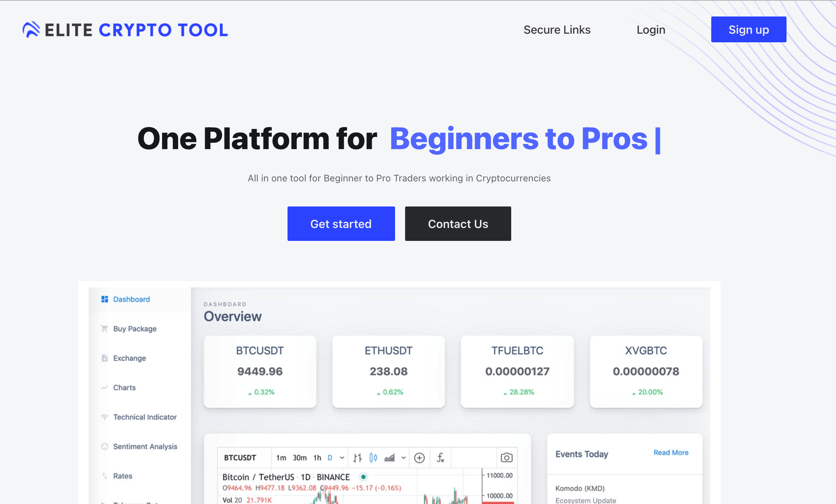
Task: Select the bars chart style icon
Action: click(357, 458)
